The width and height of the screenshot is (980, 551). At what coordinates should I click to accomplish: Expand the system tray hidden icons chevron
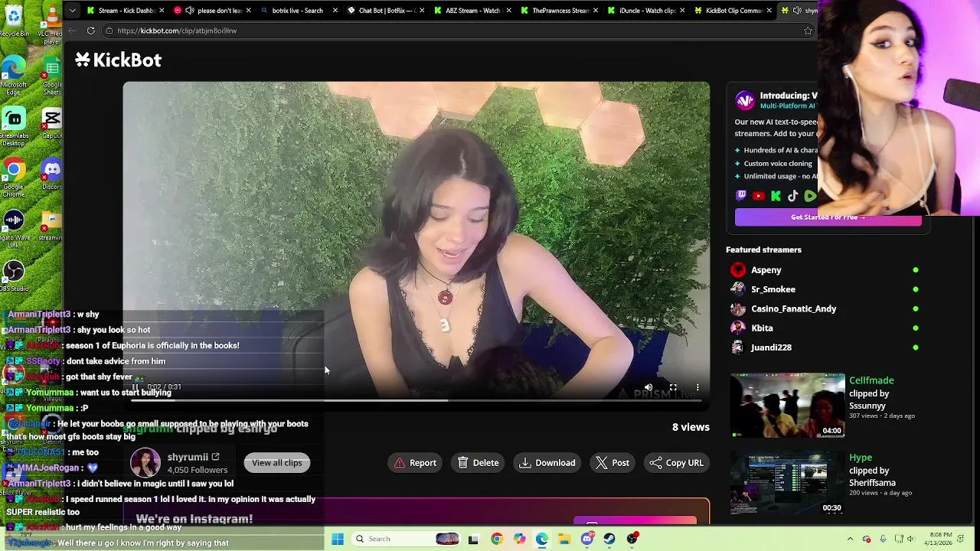[850, 539]
